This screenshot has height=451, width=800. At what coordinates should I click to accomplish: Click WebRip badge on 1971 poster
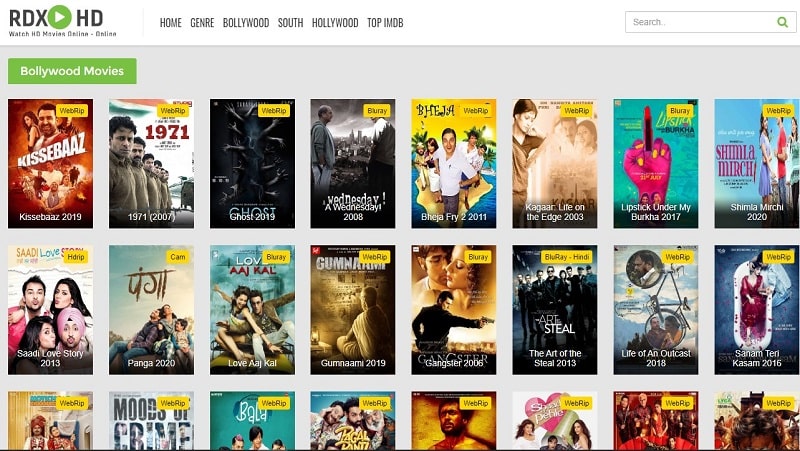(x=172, y=111)
